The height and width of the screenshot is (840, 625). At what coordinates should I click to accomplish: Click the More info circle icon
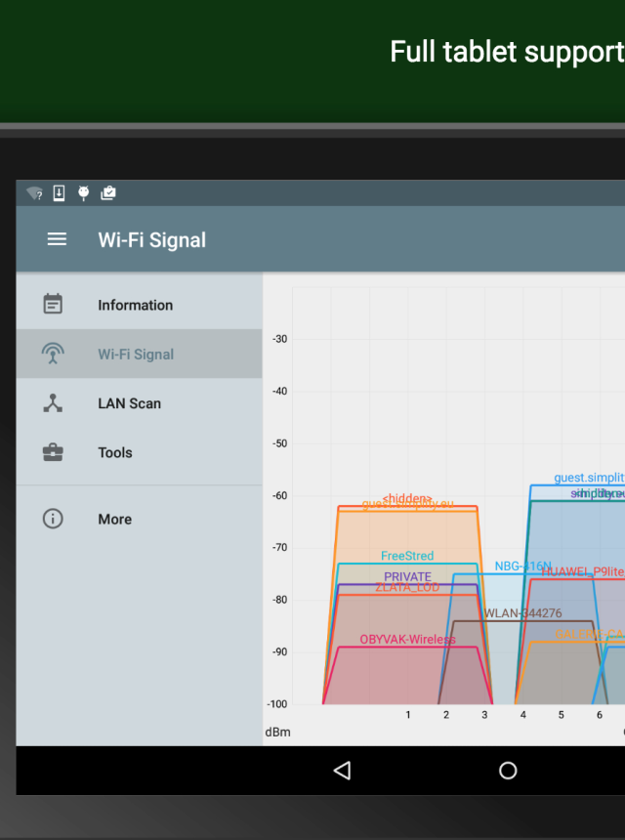(53, 519)
